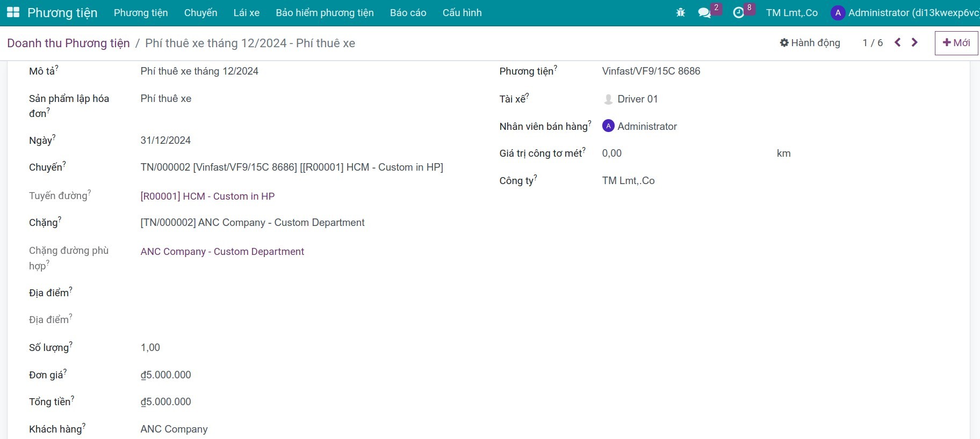980x439 pixels.
Task: Click the description field Phí thuê xe tháng 12/2024
Action: pyautogui.click(x=199, y=71)
